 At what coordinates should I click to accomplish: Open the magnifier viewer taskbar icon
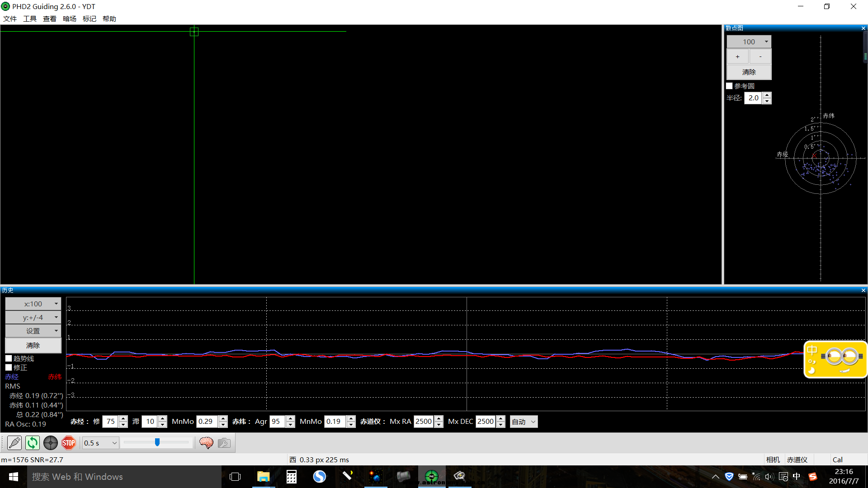click(x=460, y=476)
